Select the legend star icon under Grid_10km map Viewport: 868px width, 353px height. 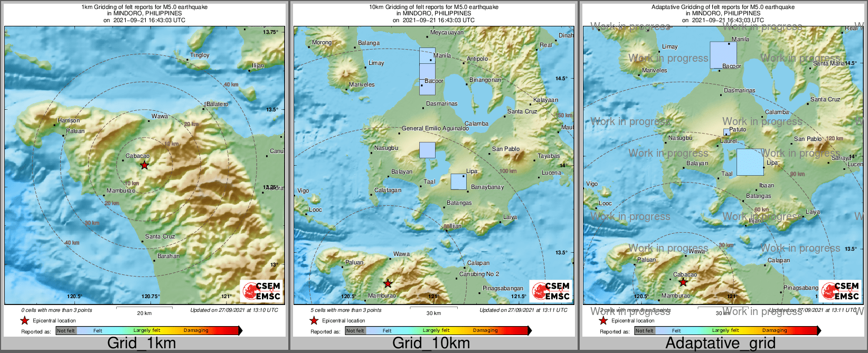pos(314,320)
